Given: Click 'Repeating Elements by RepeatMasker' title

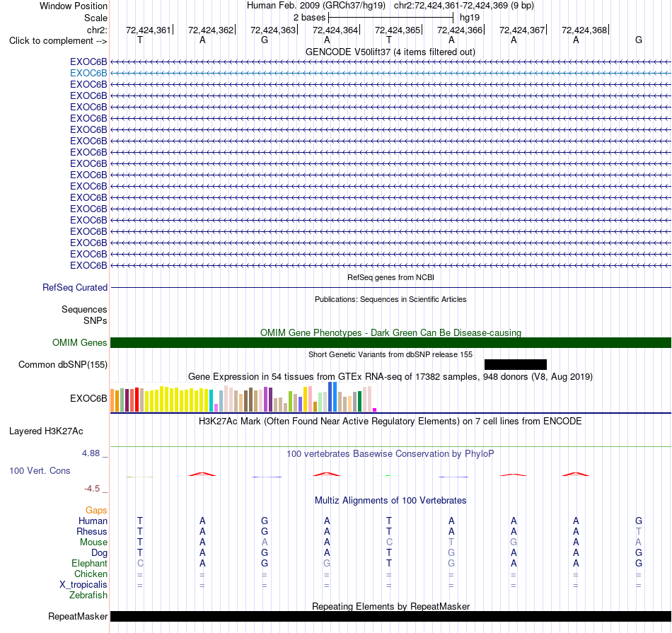Looking at the screenshot, I should [x=390, y=606].
